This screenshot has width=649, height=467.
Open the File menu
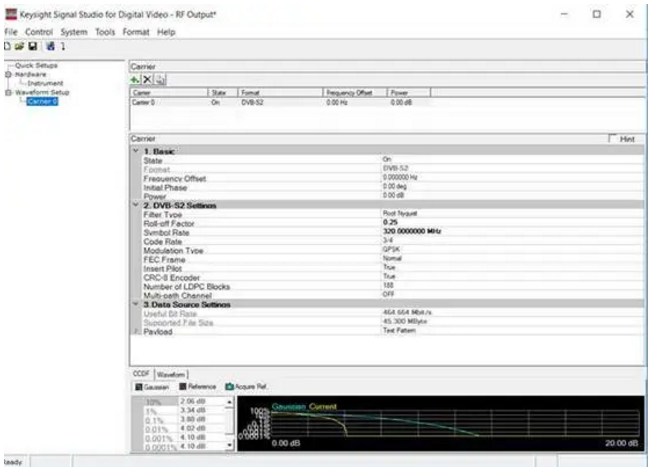[11, 32]
